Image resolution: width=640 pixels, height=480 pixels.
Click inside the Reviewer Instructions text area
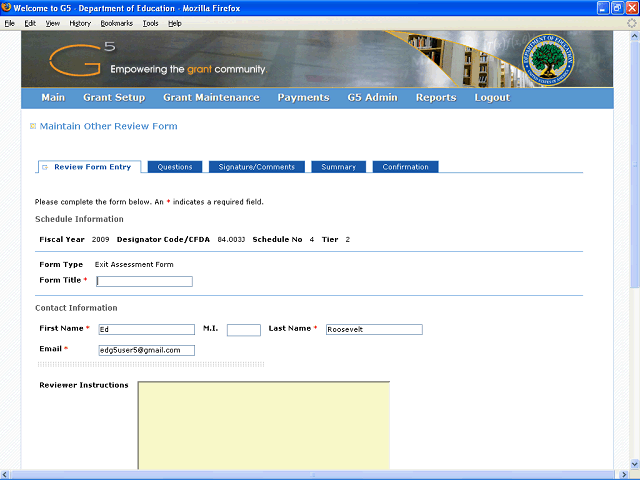pos(264,425)
